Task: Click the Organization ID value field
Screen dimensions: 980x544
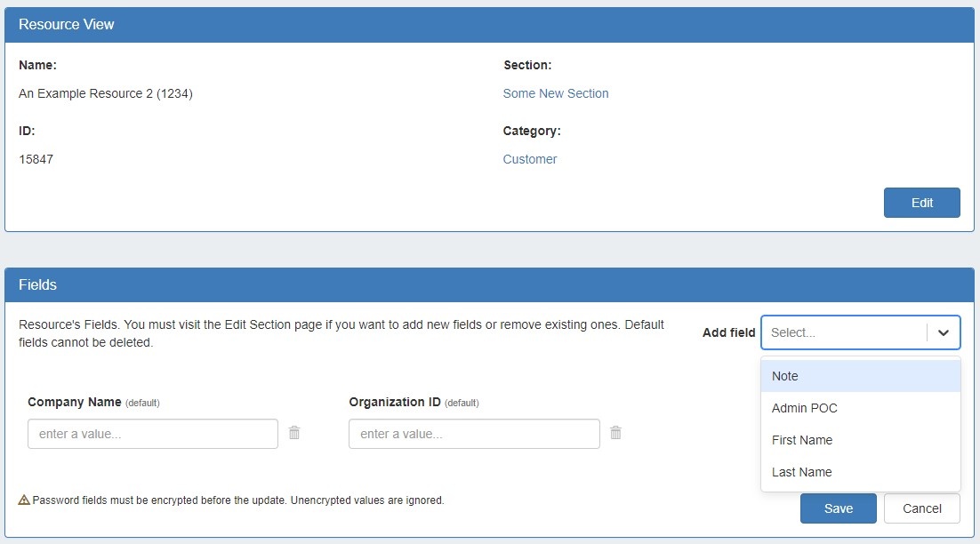Action: (474, 434)
